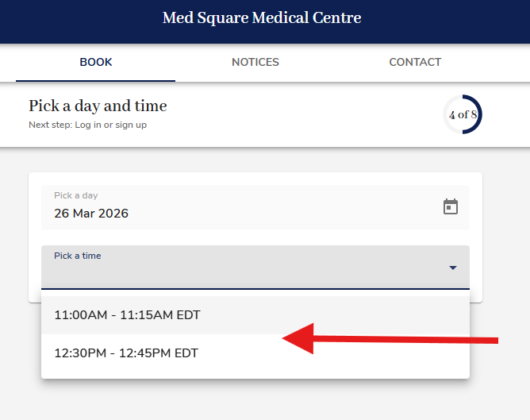The image size is (530, 420).
Task: Open the calendar date picker icon
Action: [x=451, y=207]
